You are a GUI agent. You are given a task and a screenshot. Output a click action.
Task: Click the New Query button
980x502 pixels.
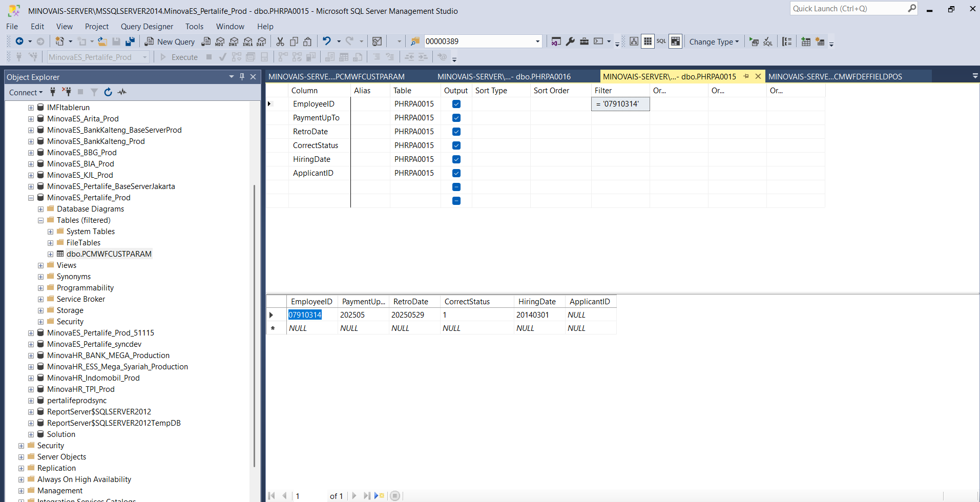pyautogui.click(x=170, y=42)
